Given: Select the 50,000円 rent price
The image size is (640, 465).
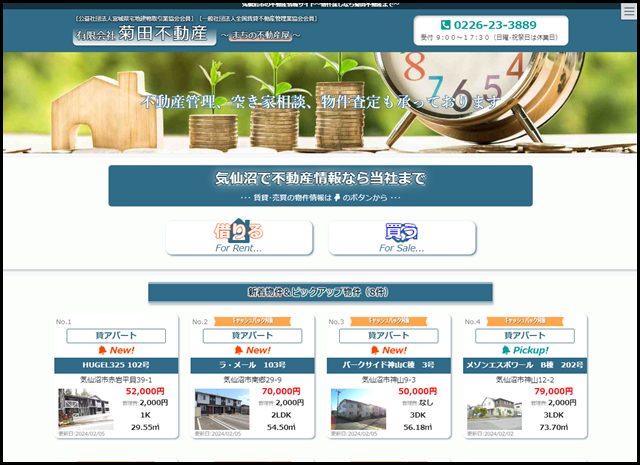Looking at the screenshot, I should pyautogui.click(x=418, y=391).
